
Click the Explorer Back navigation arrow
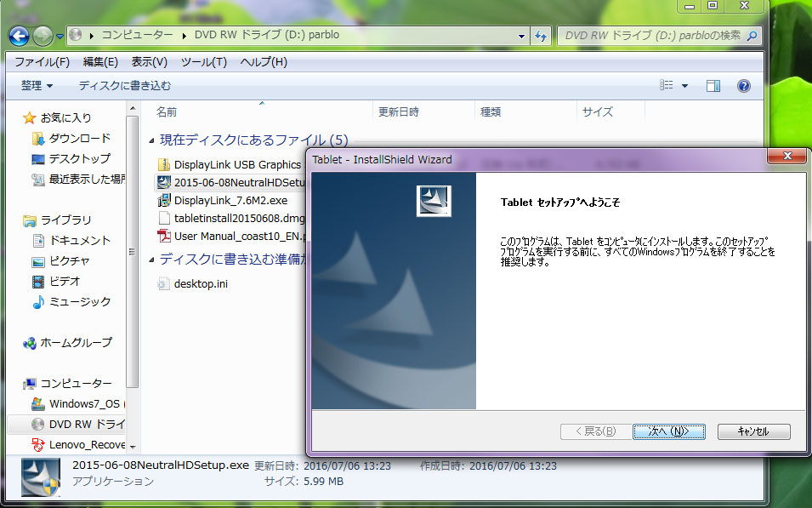(19, 36)
